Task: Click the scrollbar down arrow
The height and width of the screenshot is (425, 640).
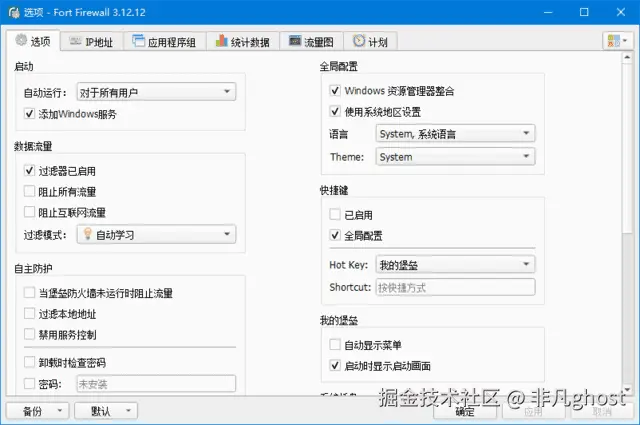Action: tap(627, 389)
